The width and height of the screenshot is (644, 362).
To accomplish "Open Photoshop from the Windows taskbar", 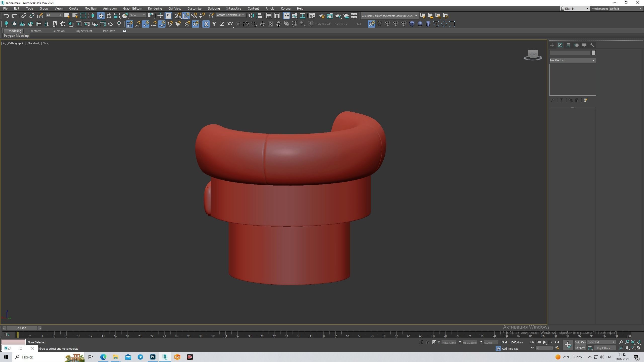I will [153, 357].
